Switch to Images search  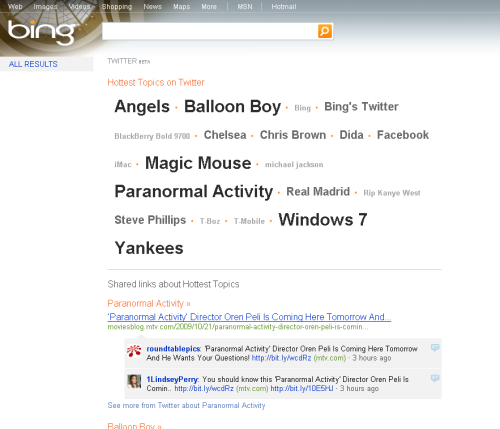point(45,7)
